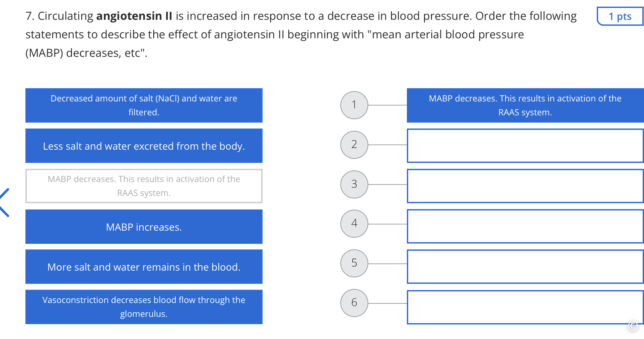The height and width of the screenshot is (339, 644).
Task: Click the '1 pts' badge
Action: [x=620, y=16]
